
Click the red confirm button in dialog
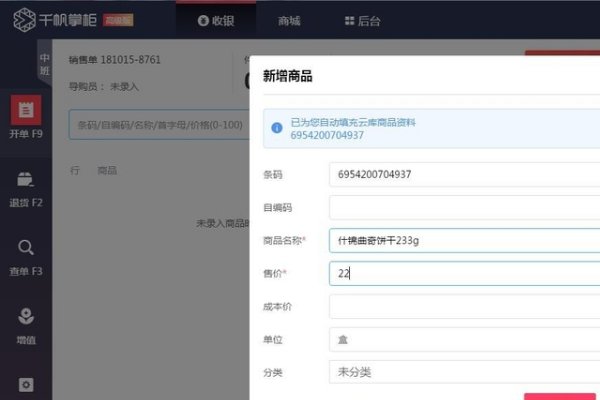click(560, 397)
